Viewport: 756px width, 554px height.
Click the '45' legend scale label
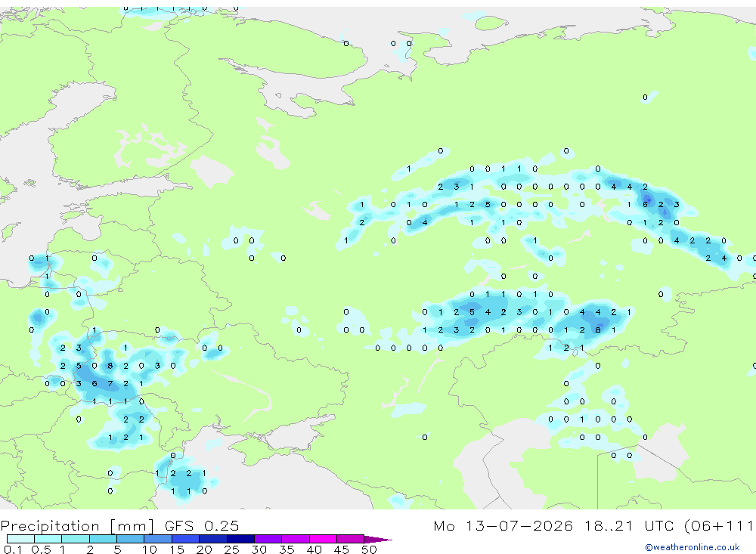(342, 549)
